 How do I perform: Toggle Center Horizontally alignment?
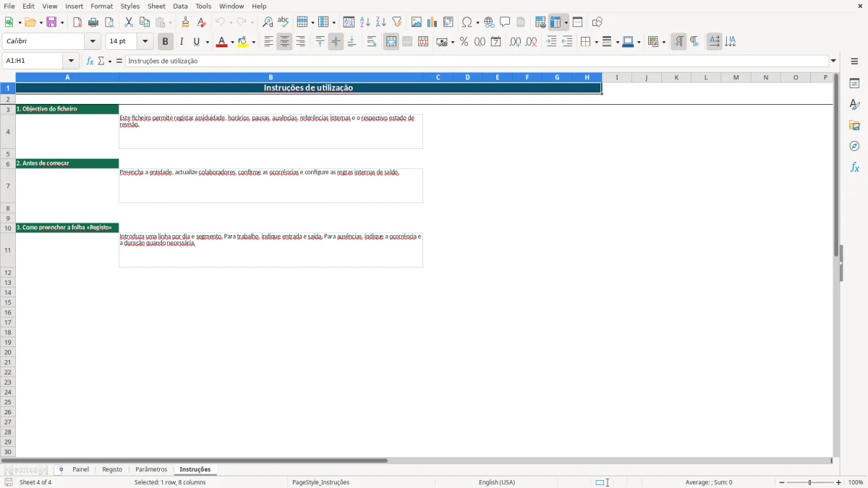coord(285,42)
